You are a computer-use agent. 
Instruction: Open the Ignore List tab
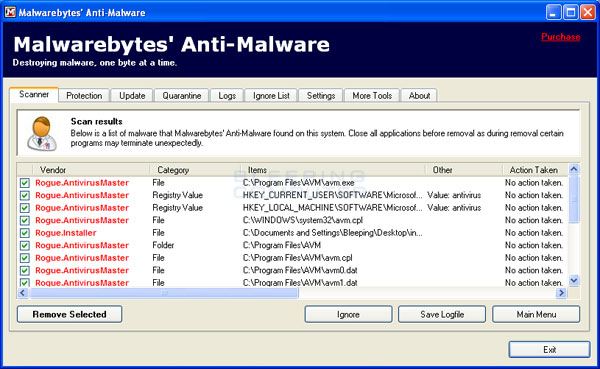(271, 96)
